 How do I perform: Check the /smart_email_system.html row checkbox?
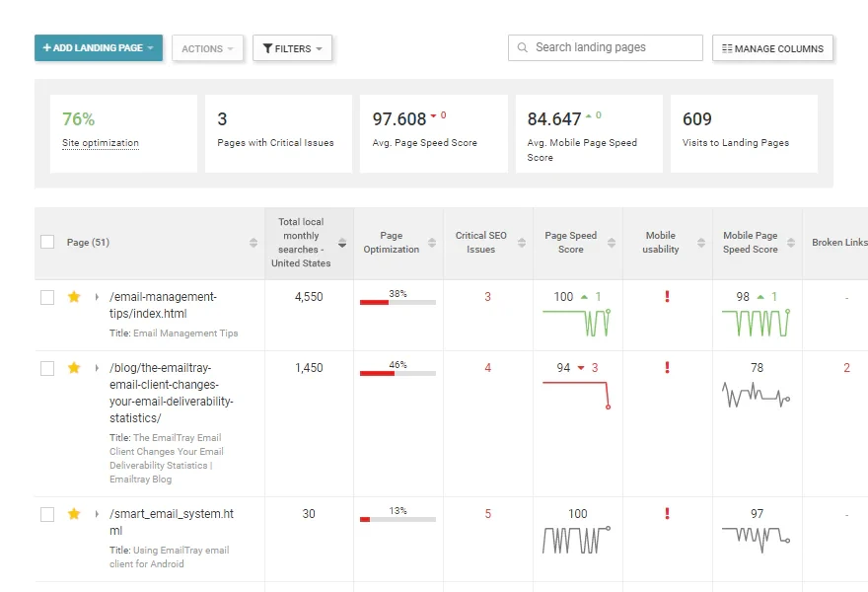pos(46,513)
